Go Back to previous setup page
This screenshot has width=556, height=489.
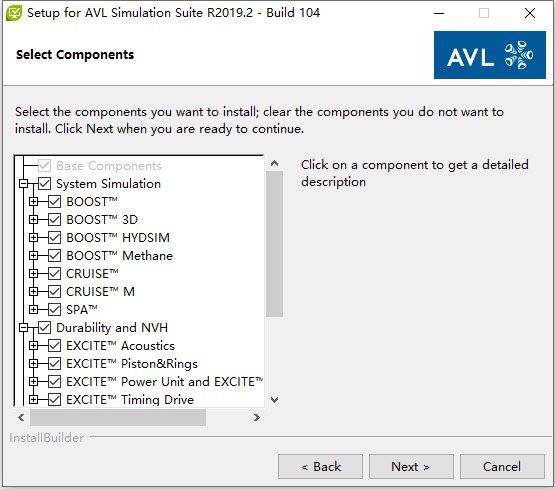[x=320, y=466]
